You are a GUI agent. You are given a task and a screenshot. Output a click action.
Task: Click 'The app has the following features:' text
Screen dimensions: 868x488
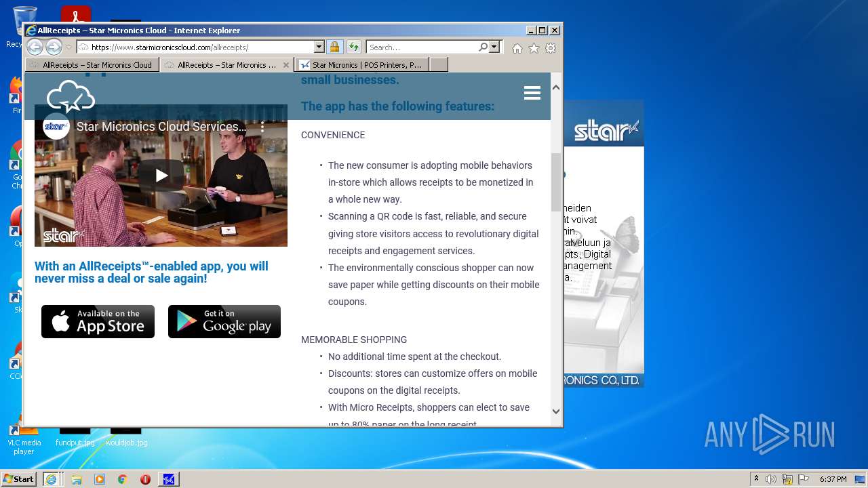click(397, 106)
